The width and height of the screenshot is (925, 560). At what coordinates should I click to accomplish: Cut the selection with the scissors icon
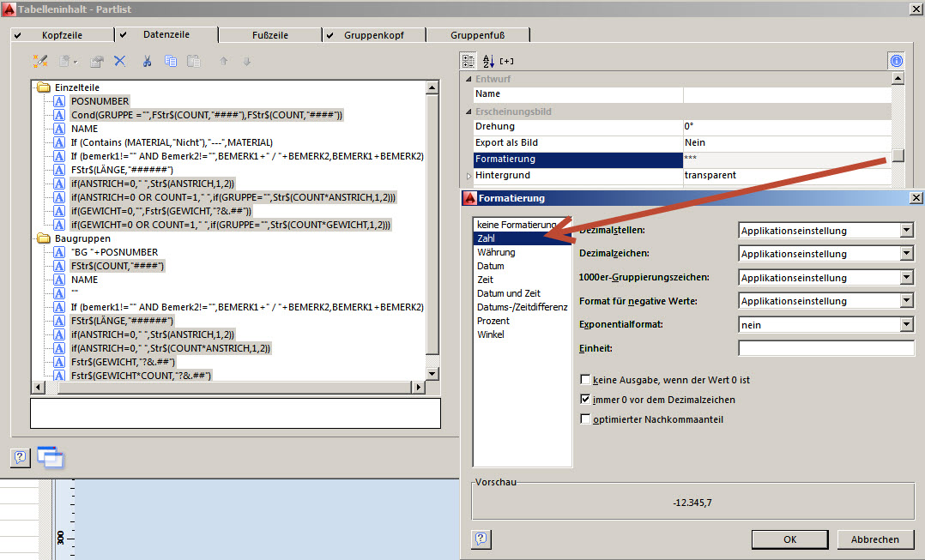pos(147,61)
